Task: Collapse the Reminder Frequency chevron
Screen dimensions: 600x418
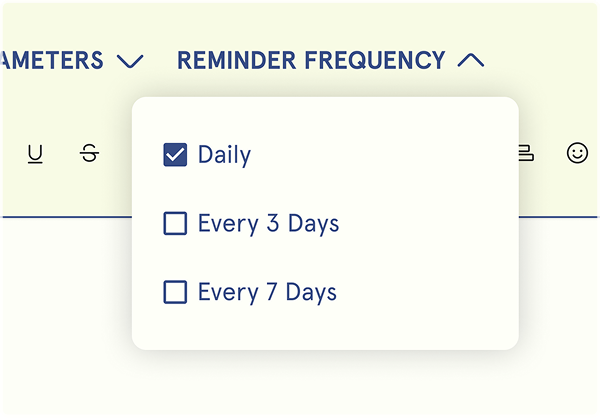Action: 470,61
